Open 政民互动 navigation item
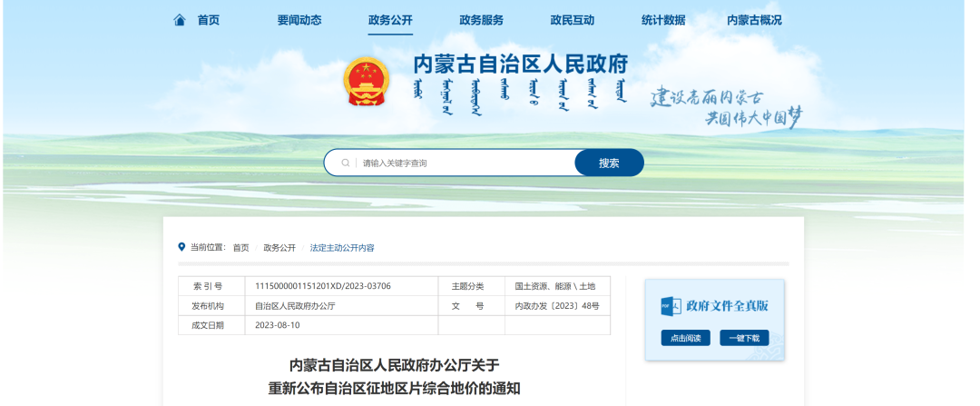This screenshot has height=406, width=980. pyautogui.click(x=573, y=20)
